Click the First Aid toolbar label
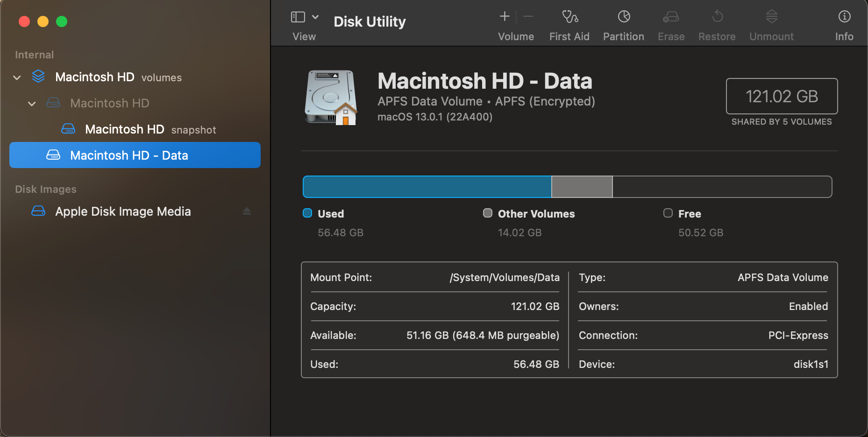This screenshot has width=868, height=437. click(569, 36)
